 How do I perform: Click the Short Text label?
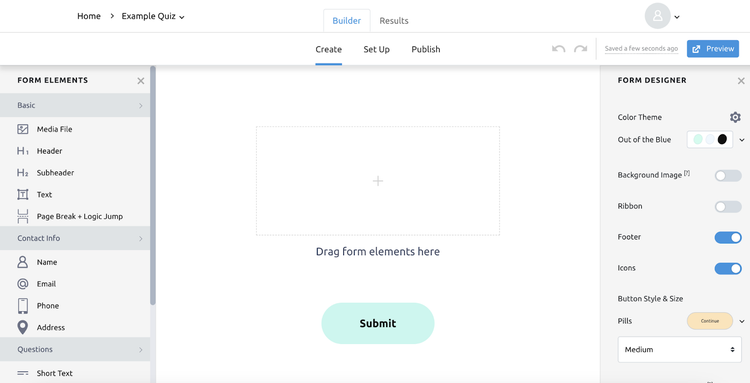click(55, 373)
